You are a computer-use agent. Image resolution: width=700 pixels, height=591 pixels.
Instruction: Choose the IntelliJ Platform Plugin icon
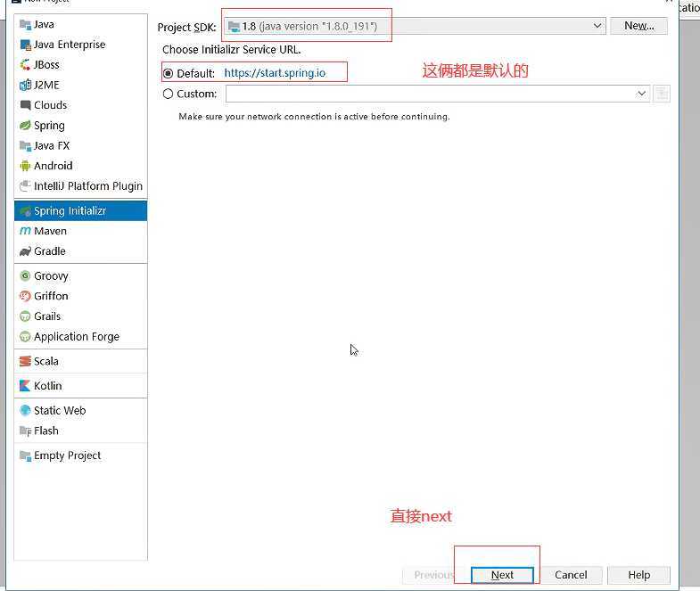coord(25,185)
